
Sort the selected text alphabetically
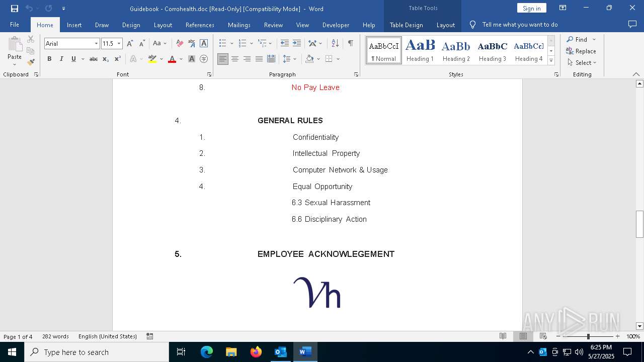point(335,43)
